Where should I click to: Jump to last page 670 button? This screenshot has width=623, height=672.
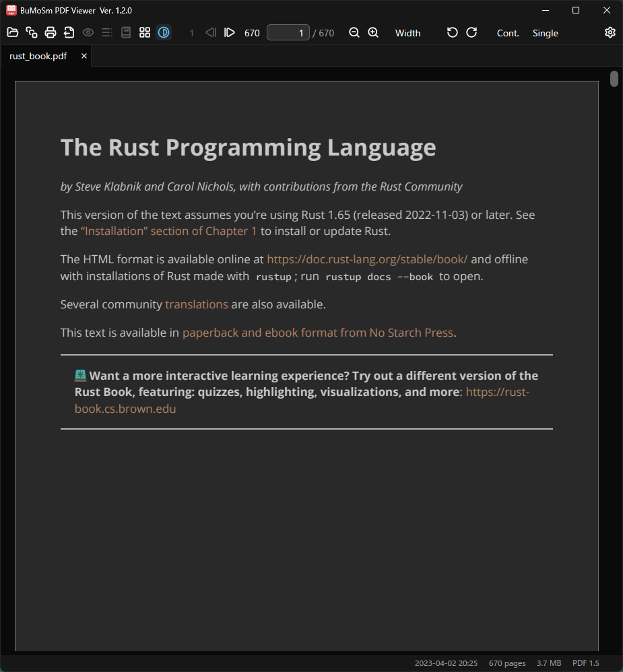pos(252,33)
